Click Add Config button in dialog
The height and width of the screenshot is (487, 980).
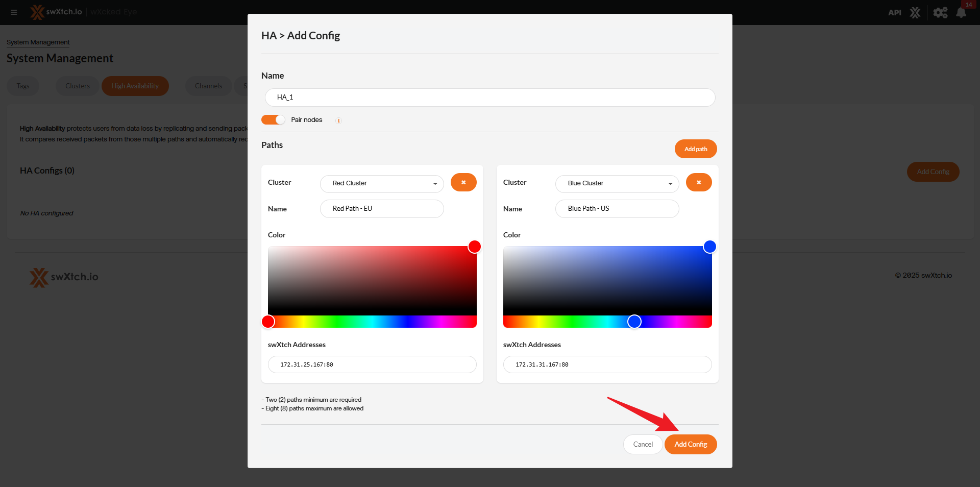[x=691, y=444]
